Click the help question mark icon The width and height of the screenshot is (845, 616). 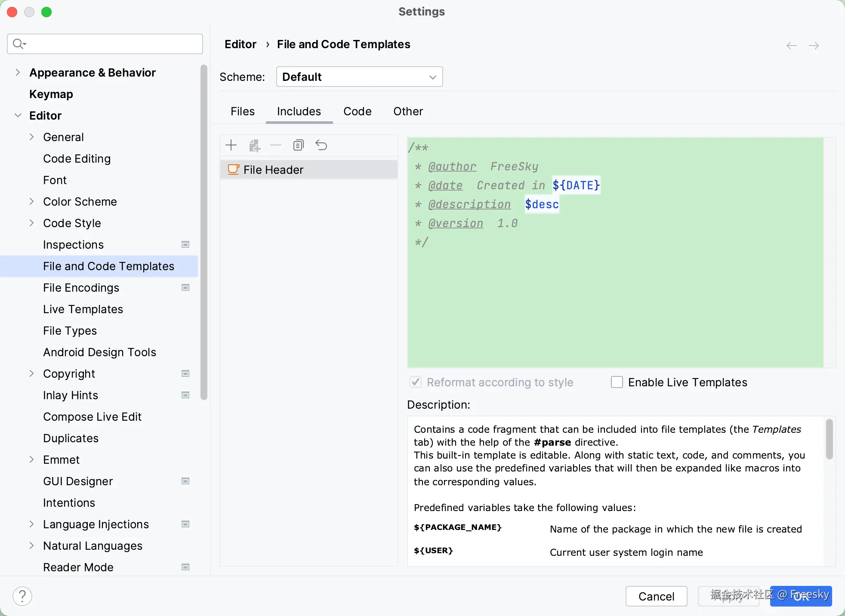pos(22,596)
